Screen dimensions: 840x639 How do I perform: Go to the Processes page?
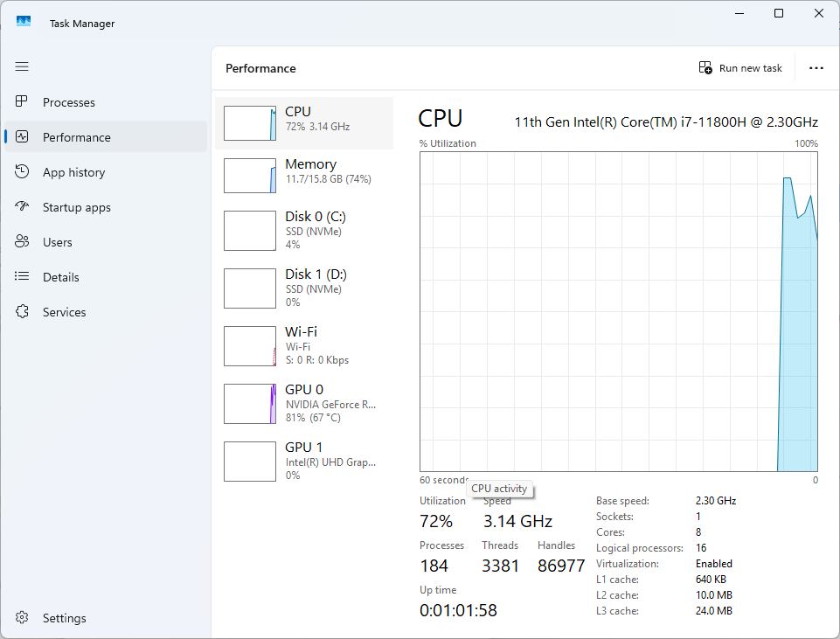click(106, 102)
